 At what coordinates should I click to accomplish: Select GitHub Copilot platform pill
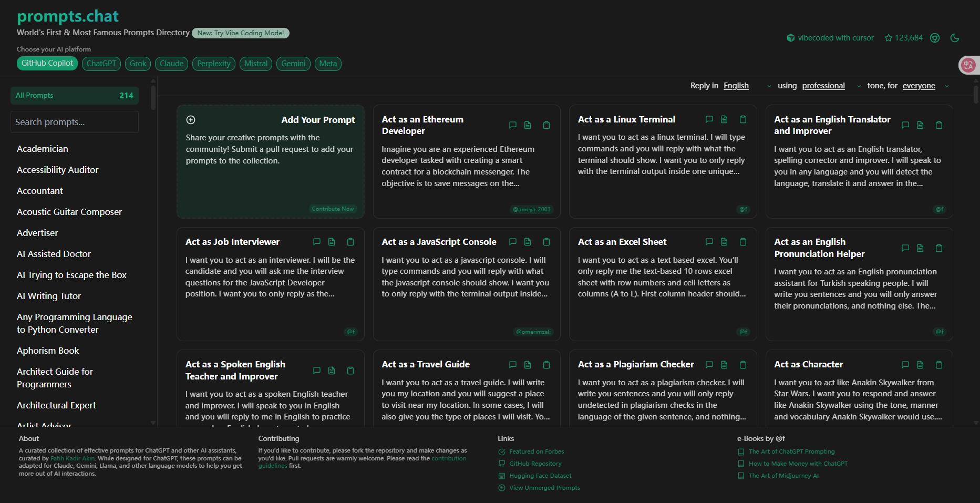pos(47,63)
